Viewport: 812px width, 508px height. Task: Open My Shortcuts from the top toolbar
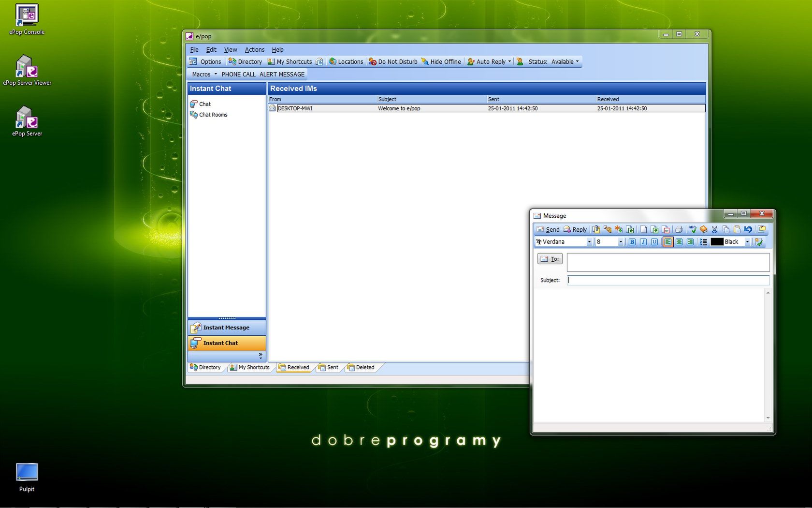[290, 61]
